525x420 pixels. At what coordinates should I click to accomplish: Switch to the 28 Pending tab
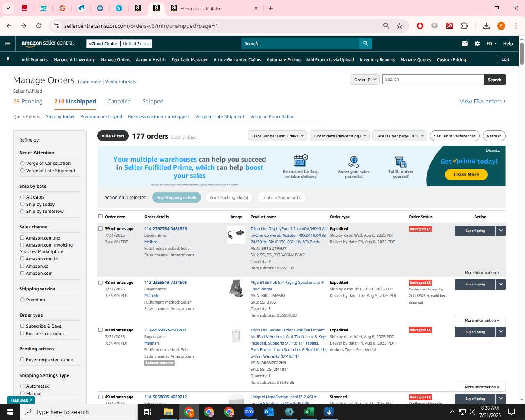pos(28,101)
